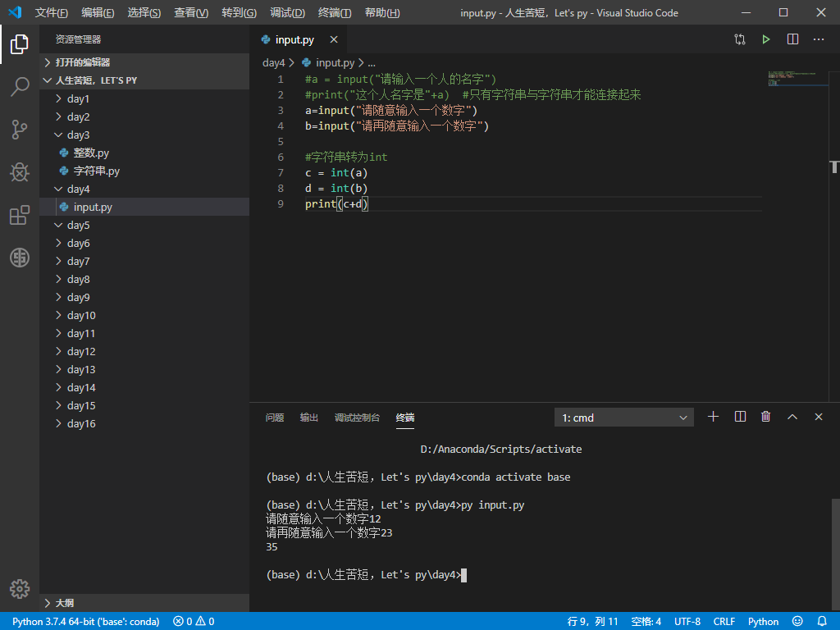Viewport: 840px width, 630px height.
Task: Click 行 9, 列 11 cursor position
Action: 592,622
